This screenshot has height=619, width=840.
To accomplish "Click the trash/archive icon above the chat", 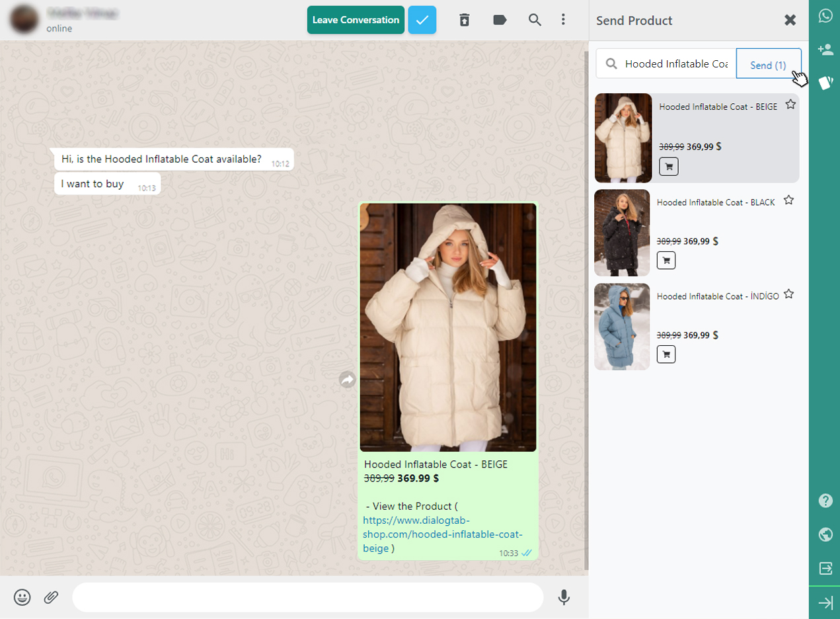I will 465,20.
